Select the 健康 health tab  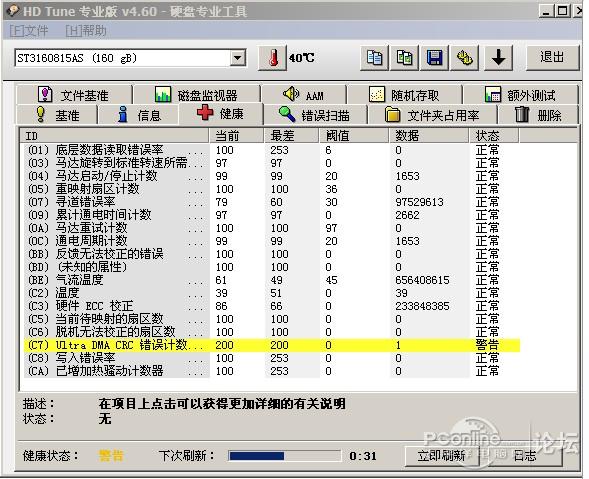(220, 113)
